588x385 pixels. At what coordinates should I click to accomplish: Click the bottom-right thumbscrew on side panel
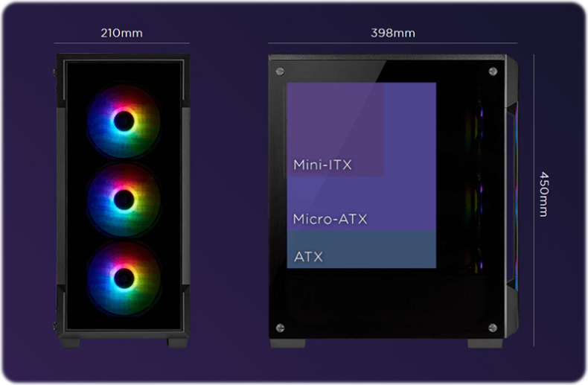[x=493, y=328]
